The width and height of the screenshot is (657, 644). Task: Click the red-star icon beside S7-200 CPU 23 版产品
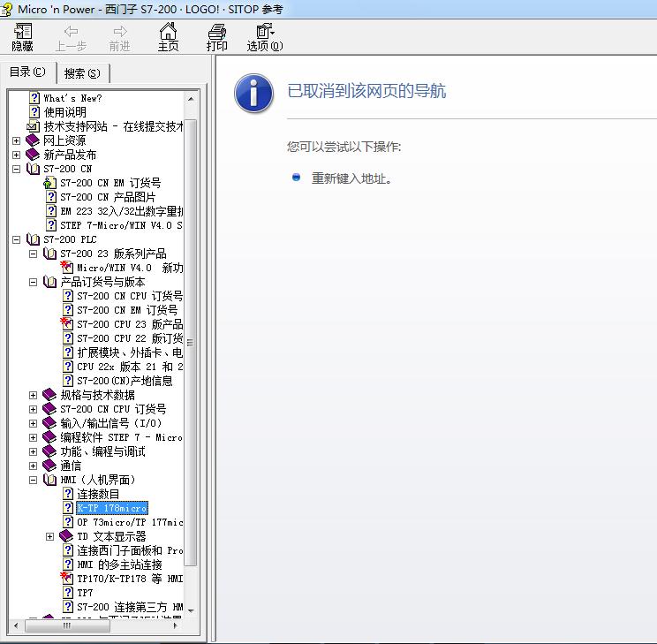tap(66, 324)
